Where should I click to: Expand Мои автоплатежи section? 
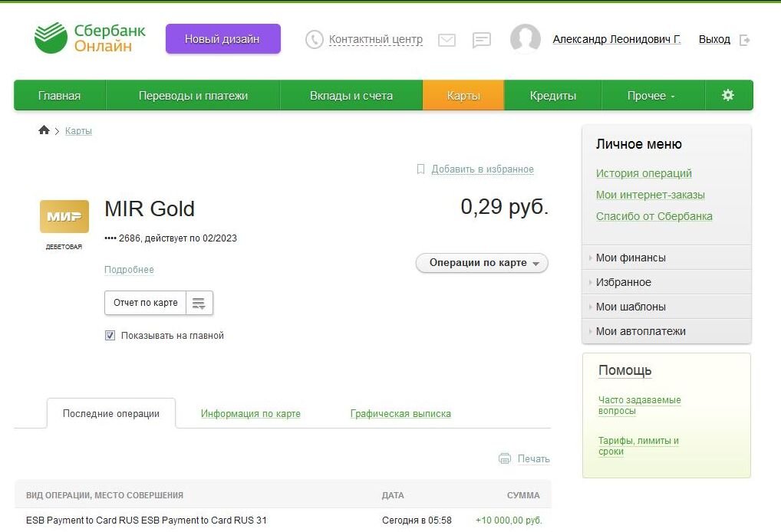667,331
